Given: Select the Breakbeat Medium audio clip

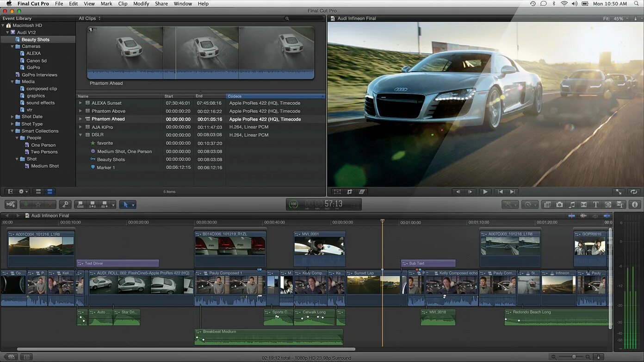Looking at the screenshot, I should (268, 338).
